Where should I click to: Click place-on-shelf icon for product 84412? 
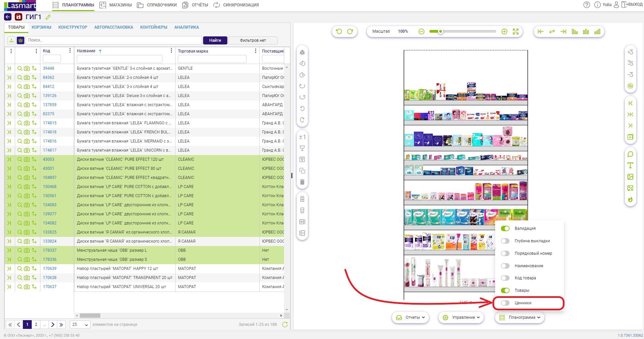[x=9, y=87]
